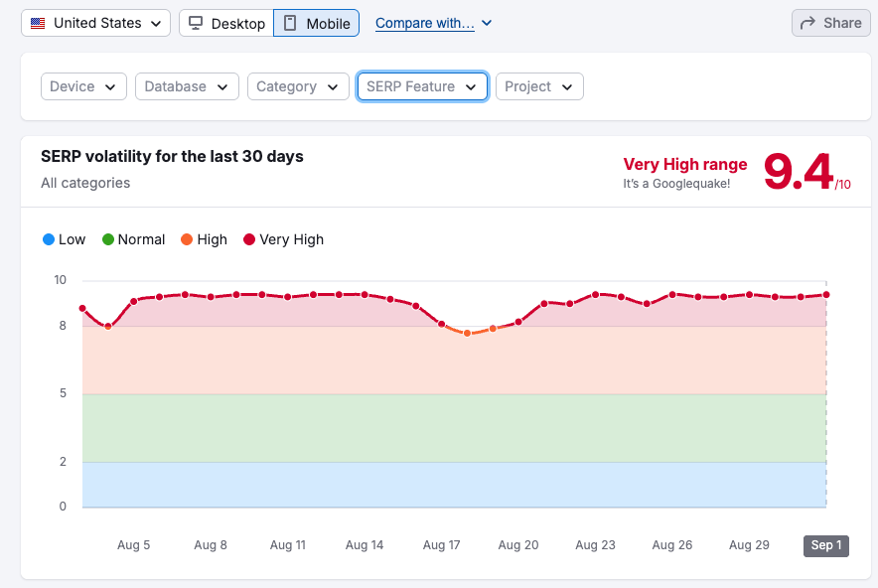Open the United States country dropdown
Viewport: 878px width, 588px height.
coord(95,23)
